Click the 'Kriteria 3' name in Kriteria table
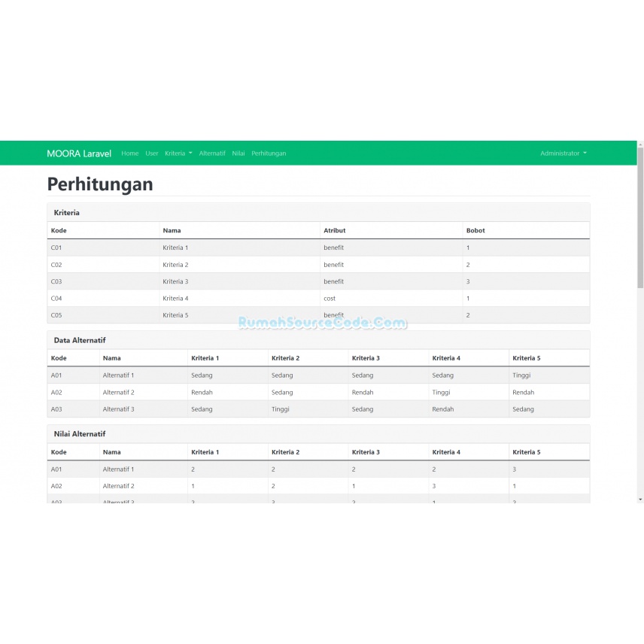This screenshot has width=644, height=644. click(x=175, y=281)
